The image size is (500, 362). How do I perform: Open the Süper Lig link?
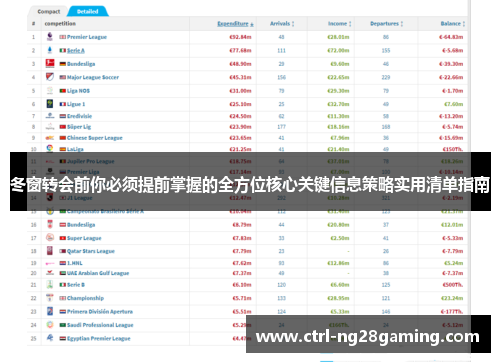pyautogui.click(x=79, y=127)
